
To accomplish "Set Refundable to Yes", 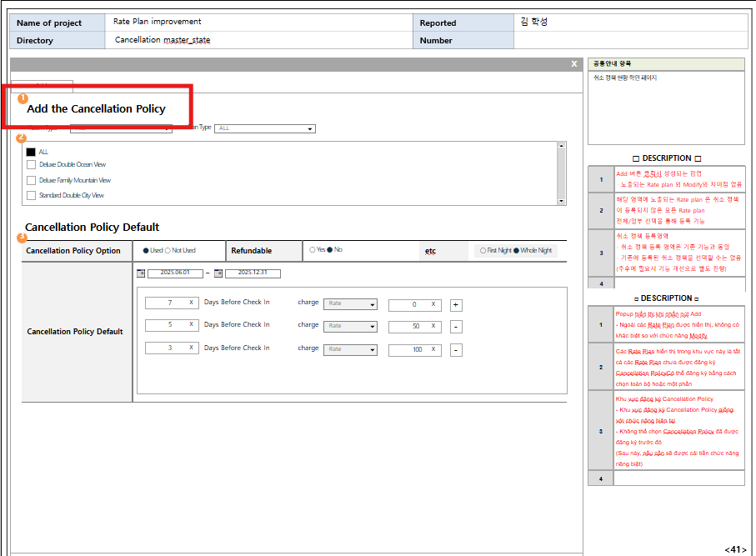I will 313,249.
